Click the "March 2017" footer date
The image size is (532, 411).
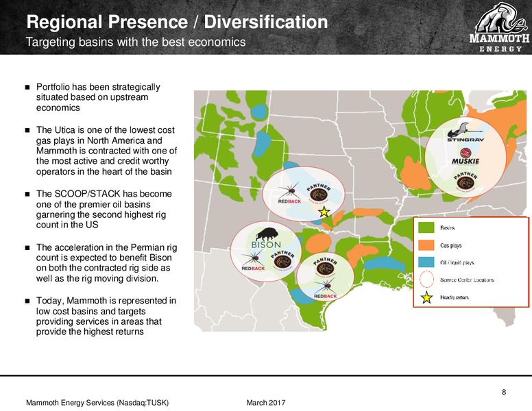point(266,403)
